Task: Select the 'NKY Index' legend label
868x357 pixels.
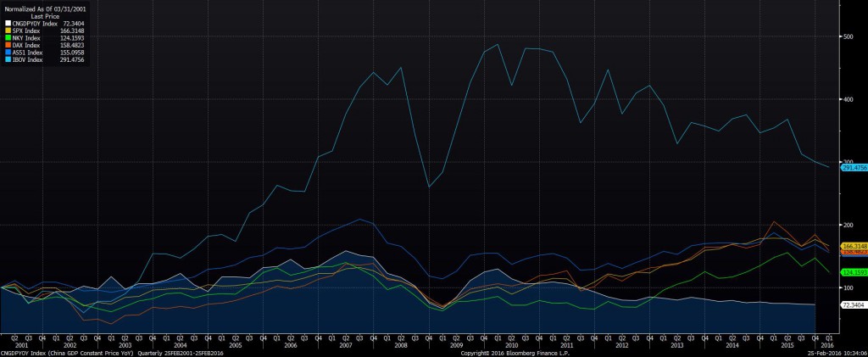Action: point(25,37)
